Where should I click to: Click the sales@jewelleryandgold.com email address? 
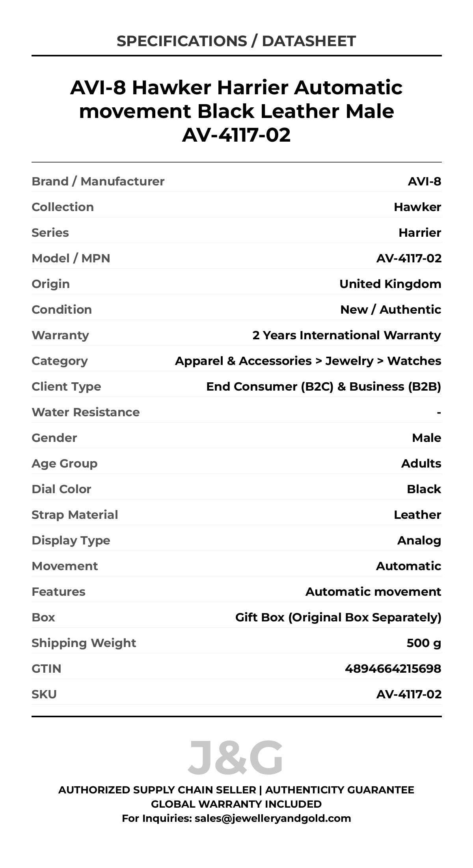click(273, 818)
